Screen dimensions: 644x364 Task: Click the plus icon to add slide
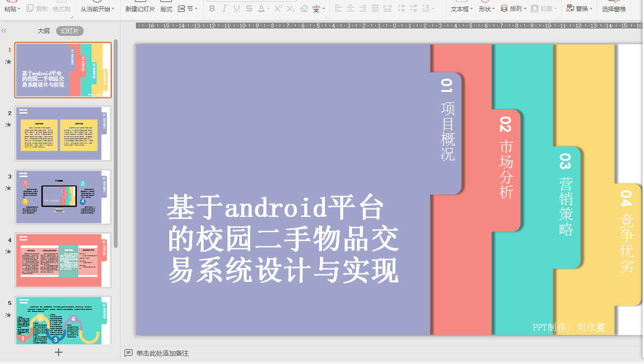click(x=59, y=352)
